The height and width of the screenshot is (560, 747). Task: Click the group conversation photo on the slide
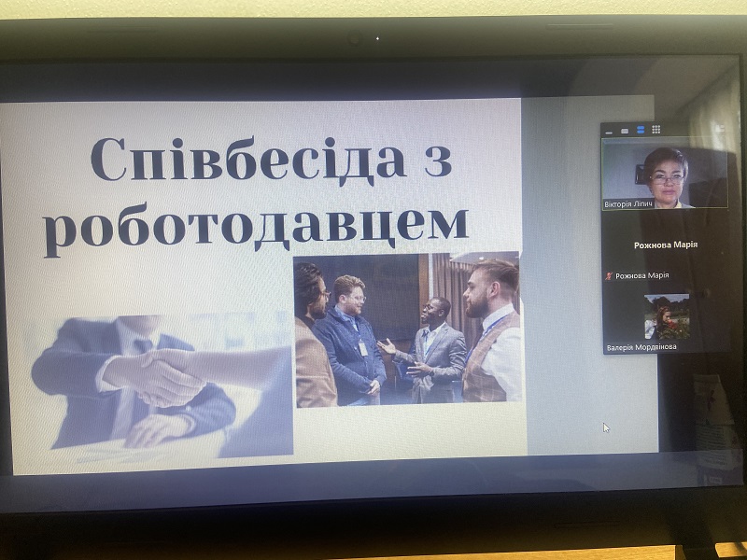pyautogui.click(x=407, y=329)
